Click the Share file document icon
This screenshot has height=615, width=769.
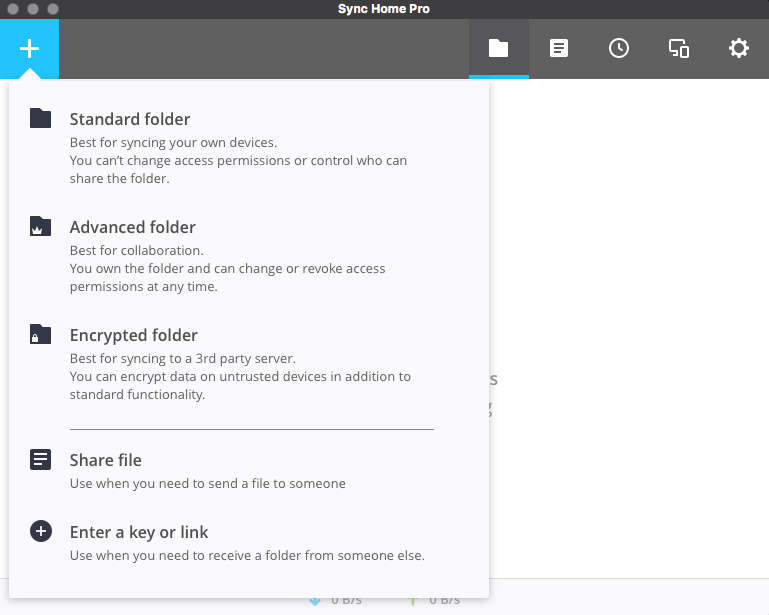(x=40, y=460)
